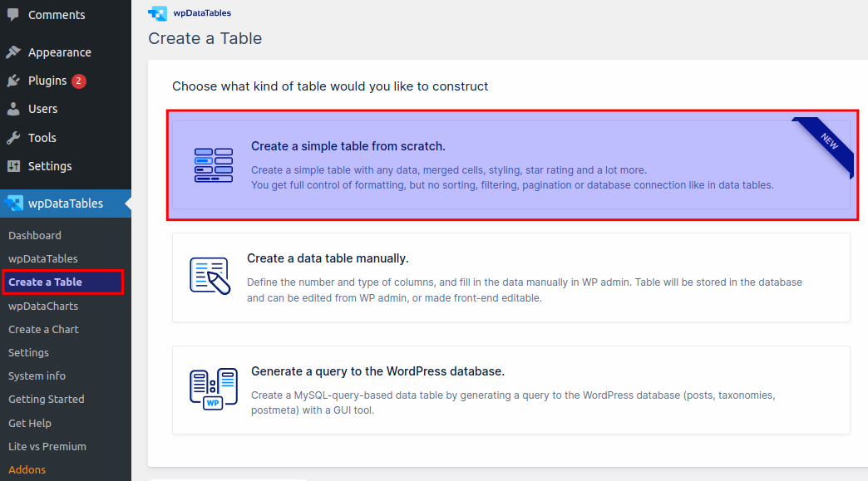The height and width of the screenshot is (481, 868).
Task: Select 'Create a Chart' in sidebar
Action: pyautogui.click(x=43, y=329)
